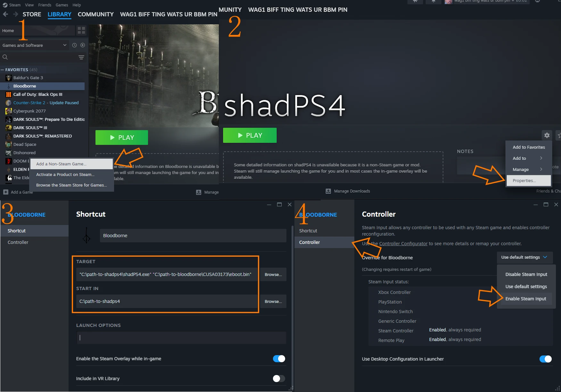Click the Steam logo menu icon

click(5, 5)
